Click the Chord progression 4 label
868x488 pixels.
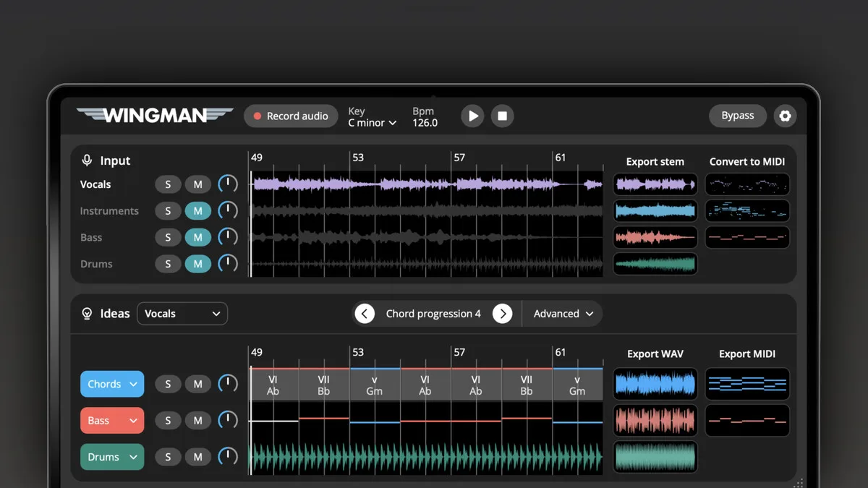coord(433,314)
